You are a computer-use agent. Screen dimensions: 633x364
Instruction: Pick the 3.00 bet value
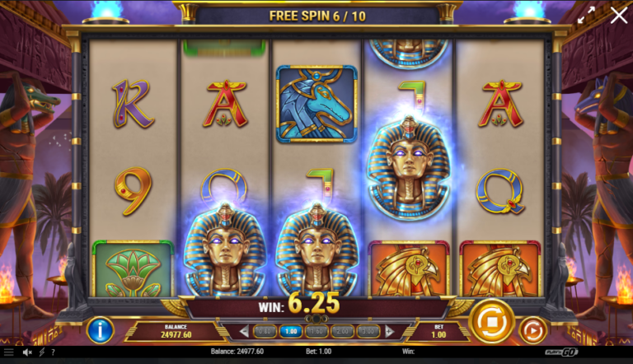click(368, 331)
